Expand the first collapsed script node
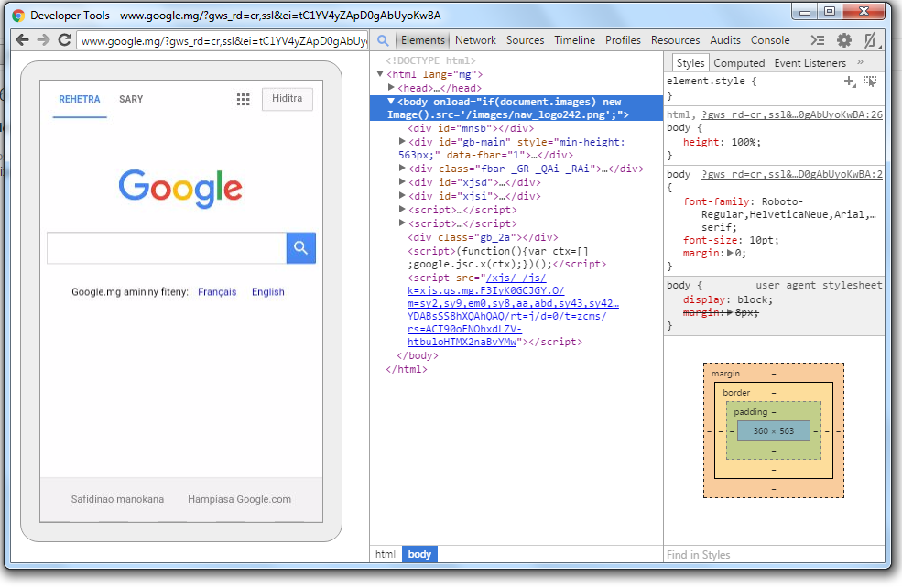 pos(402,210)
